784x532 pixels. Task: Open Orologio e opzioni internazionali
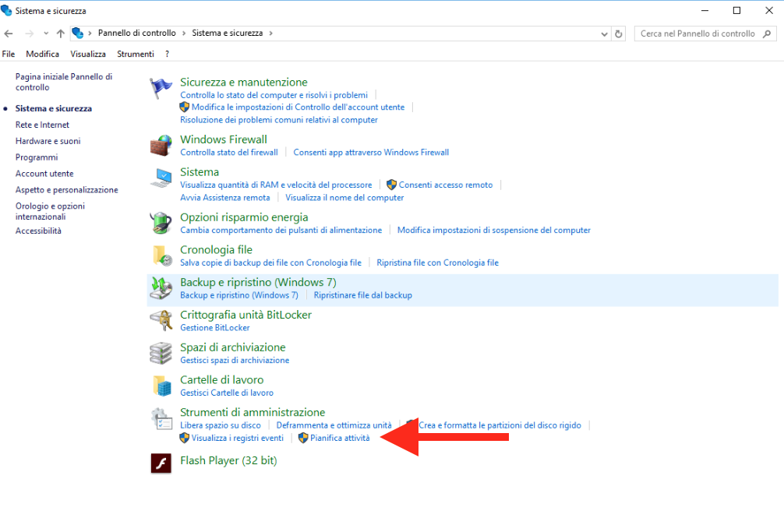pos(50,211)
